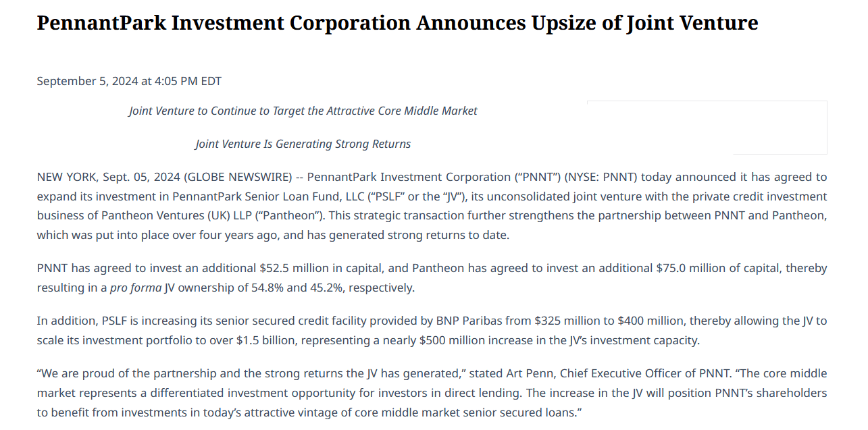Click the 'over $1.5 billion' portfolio figure

point(253,340)
